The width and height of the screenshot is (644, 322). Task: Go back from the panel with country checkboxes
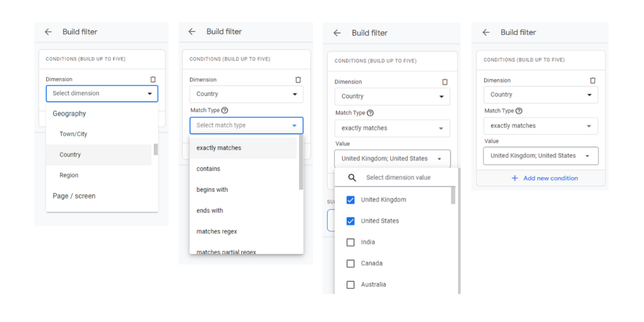(337, 33)
